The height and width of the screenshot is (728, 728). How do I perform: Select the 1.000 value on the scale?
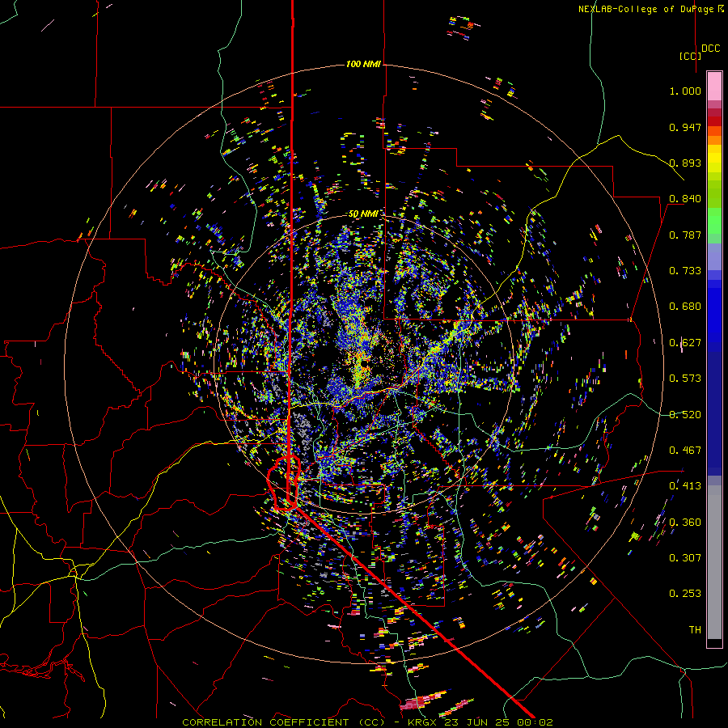click(x=685, y=91)
